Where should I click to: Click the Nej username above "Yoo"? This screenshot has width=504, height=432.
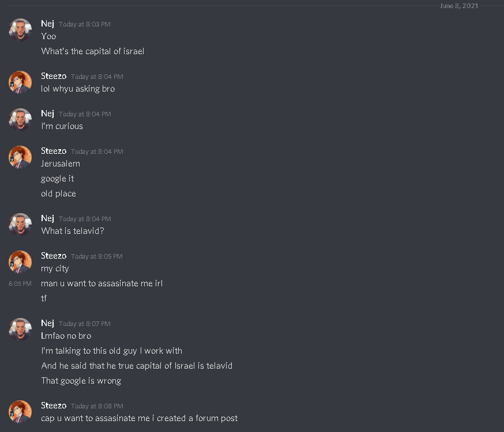coord(47,24)
